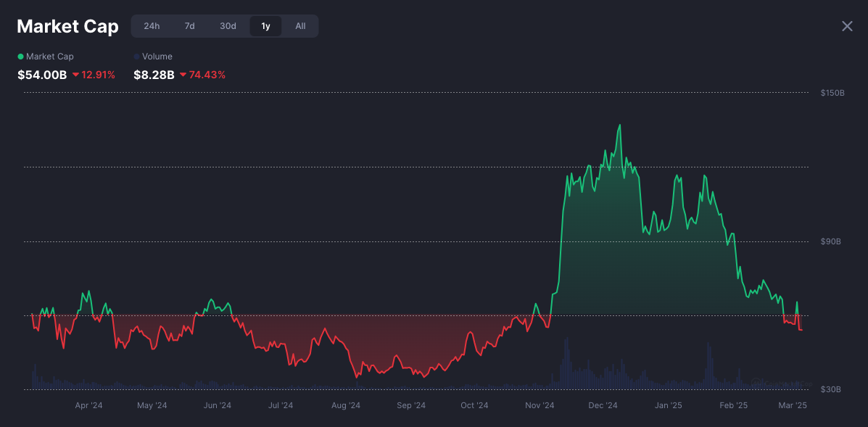The height and width of the screenshot is (427, 868).
Task: Click the Dec '24 x-axis label
Action: pos(603,405)
